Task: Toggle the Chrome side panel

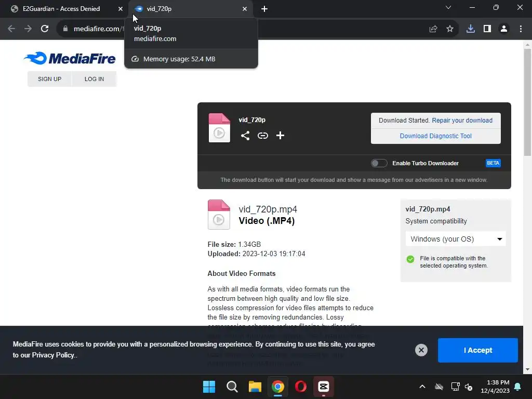Action: (487, 29)
